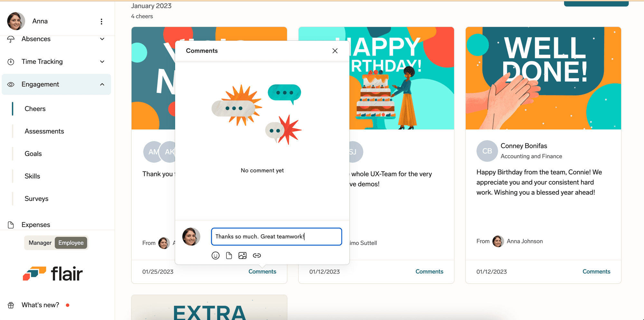Click the 01/25/2023 date on first card
This screenshot has width=644, height=320.
[158, 272]
